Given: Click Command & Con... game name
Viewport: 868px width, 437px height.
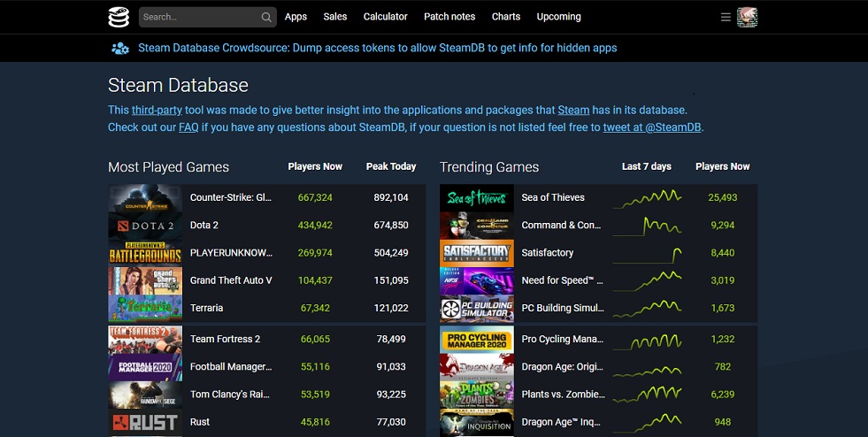Looking at the screenshot, I should 561,226.
